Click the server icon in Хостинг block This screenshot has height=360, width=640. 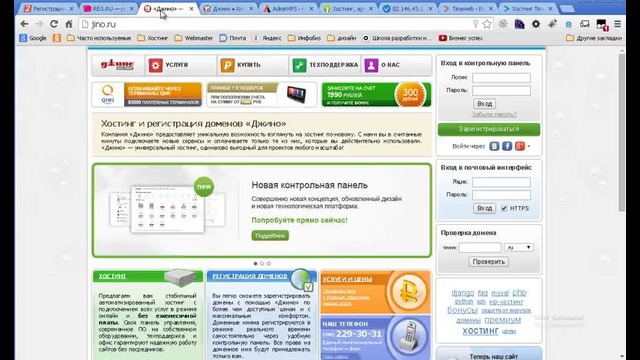click(181, 277)
